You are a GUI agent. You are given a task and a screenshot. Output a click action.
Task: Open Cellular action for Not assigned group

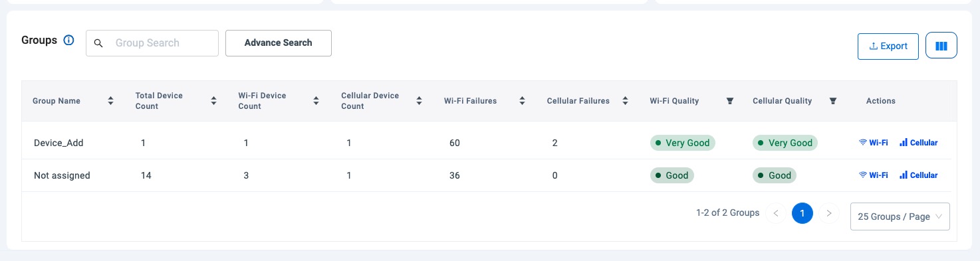pyautogui.click(x=918, y=175)
